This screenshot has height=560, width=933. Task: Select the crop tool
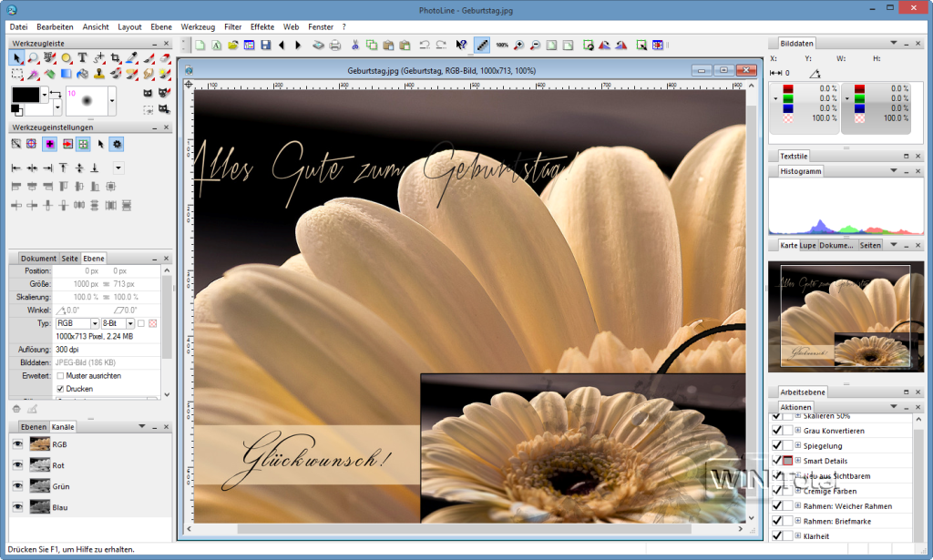coord(116,57)
